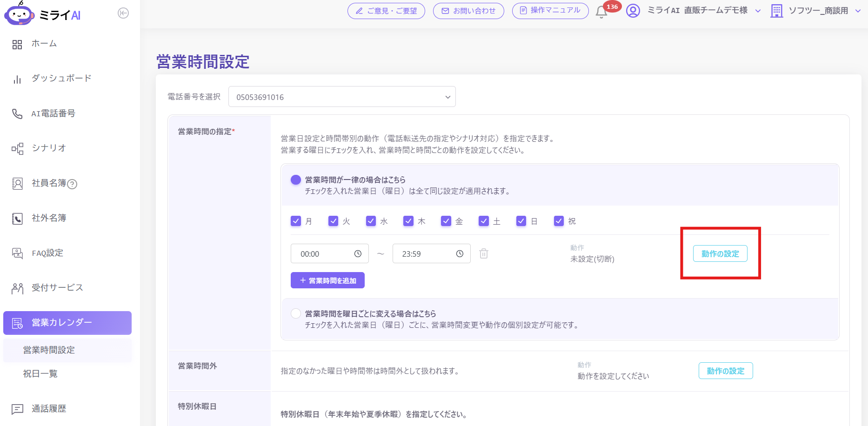Select the 営業時間を曜日ごとに変える radio button
The height and width of the screenshot is (426, 868).
coord(296,313)
